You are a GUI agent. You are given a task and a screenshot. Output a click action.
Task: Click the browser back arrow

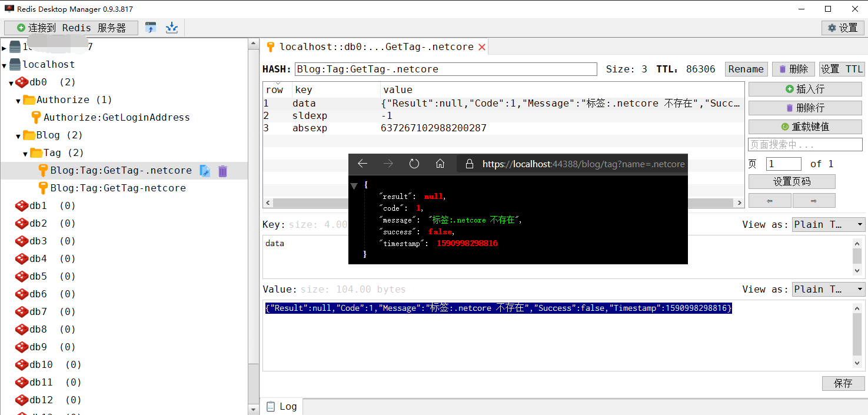(363, 164)
